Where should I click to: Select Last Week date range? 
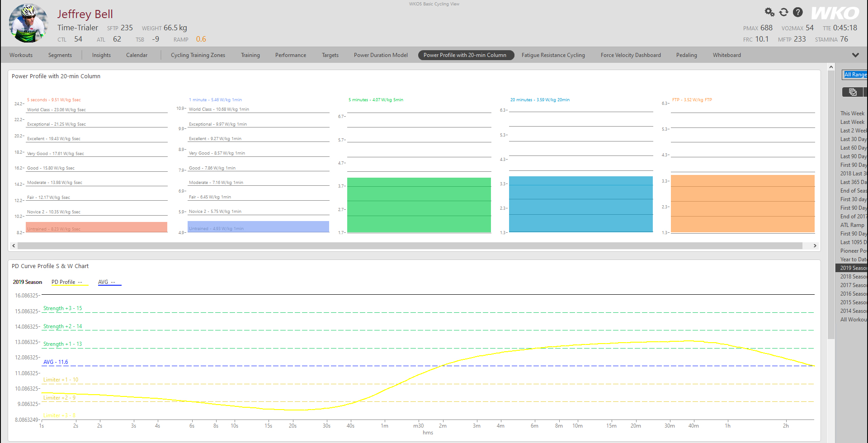852,122
